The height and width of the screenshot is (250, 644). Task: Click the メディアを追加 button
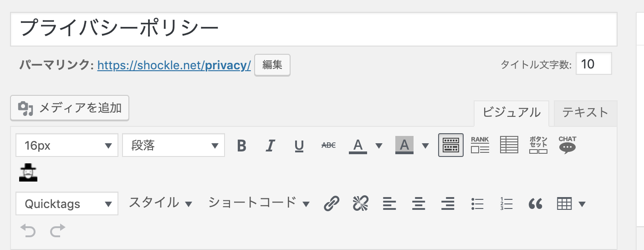[70, 108]
